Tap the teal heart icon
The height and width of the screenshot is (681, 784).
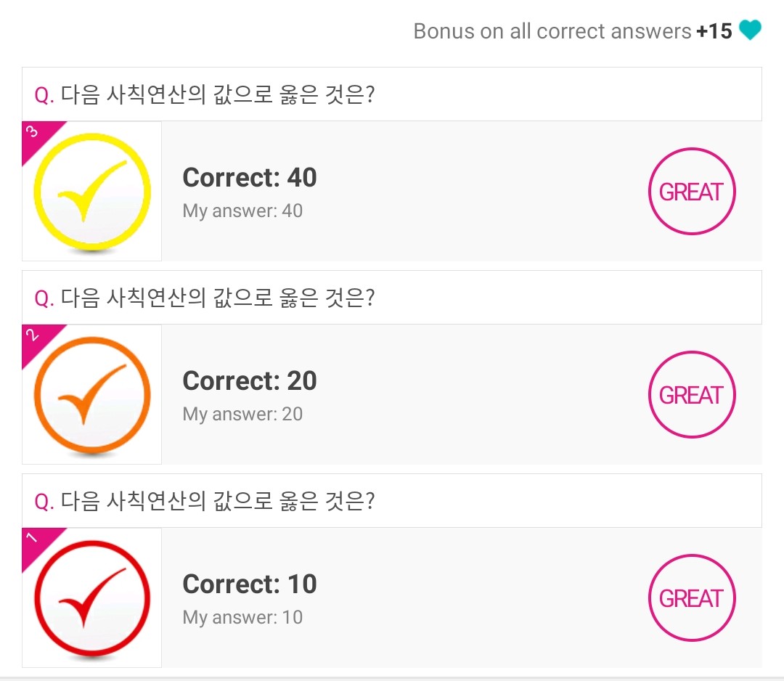(750, 30)
